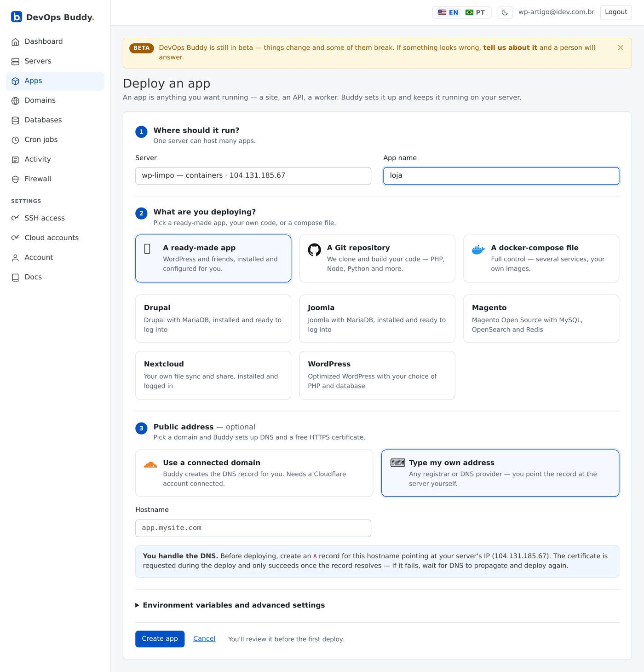Choose Use a connected domain

pyautogui.click(x=254, y=473)
